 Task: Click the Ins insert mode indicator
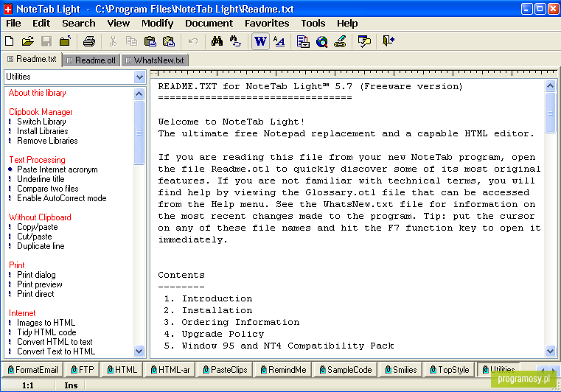(71, 385)
